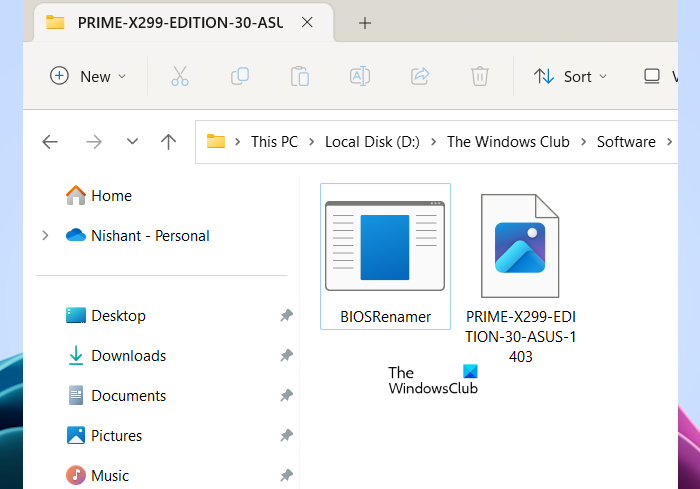Click The Windows Club breadcrumb

(x=508, y=142)
